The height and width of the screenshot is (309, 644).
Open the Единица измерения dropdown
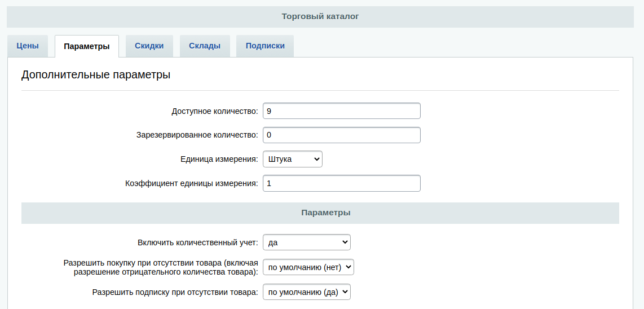293,159
